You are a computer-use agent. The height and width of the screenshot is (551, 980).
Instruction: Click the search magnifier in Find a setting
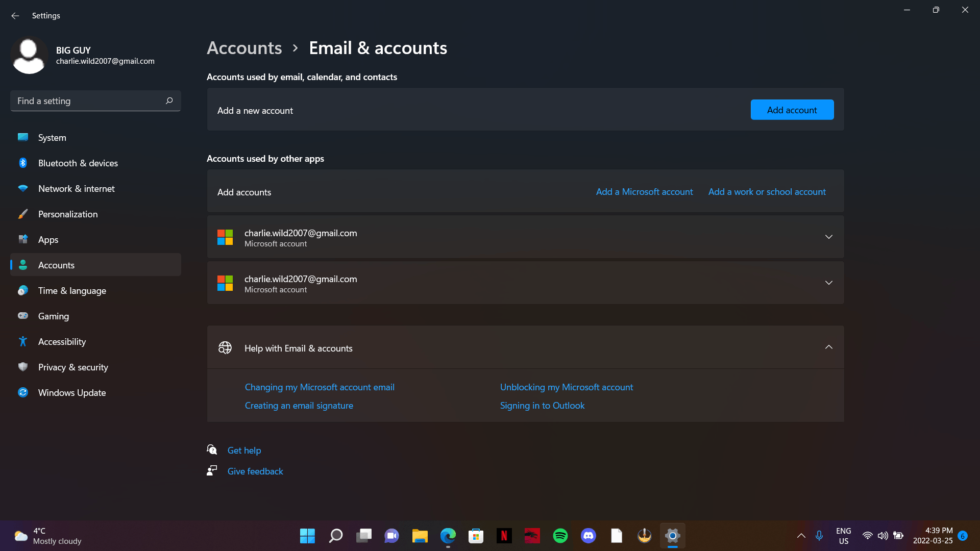click(x=169, y=101)
